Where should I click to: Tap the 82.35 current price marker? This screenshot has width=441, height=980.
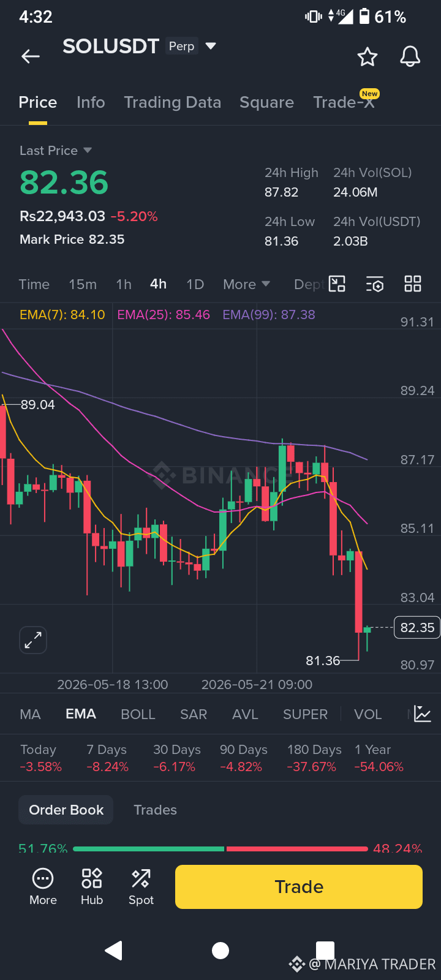point(417,627)
